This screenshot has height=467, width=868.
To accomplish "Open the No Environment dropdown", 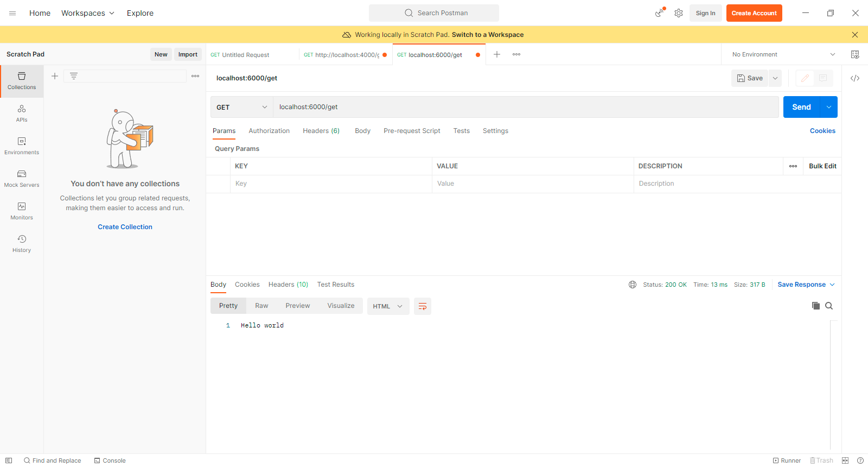I will coord(783,54).
